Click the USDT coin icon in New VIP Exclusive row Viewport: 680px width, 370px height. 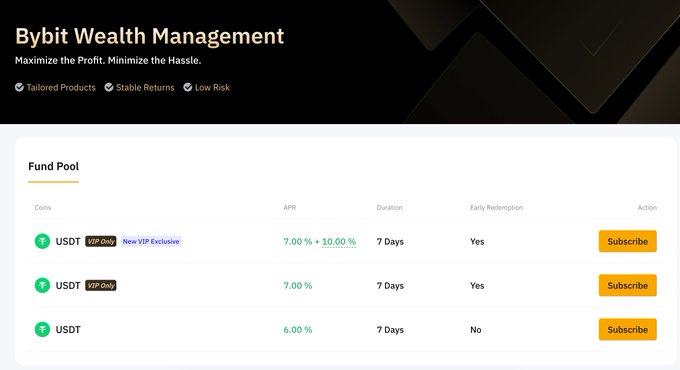point(42,241)
